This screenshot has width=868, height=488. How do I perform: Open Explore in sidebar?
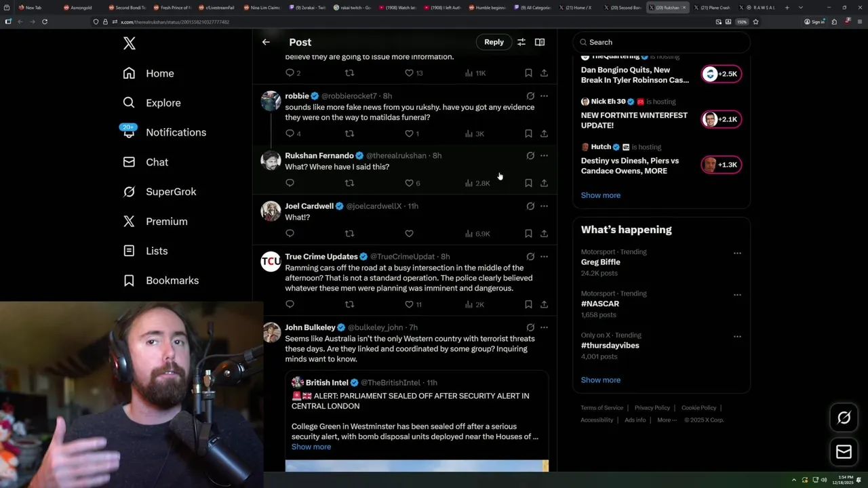tap(152, 103)
